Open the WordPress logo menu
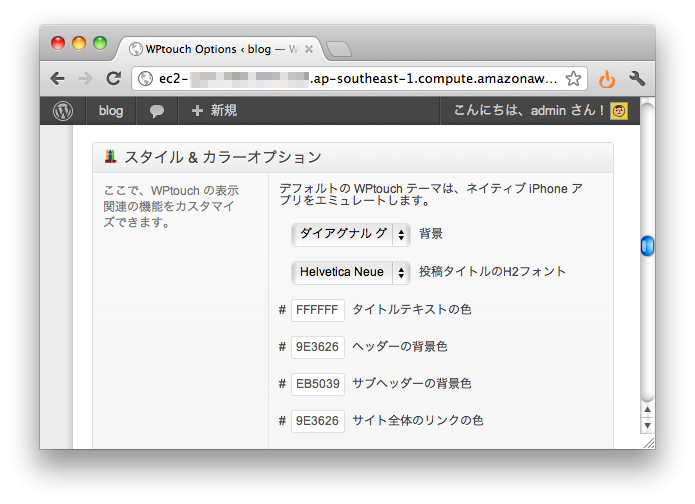The height and width of the screenshot is (504, 695). 63,111
